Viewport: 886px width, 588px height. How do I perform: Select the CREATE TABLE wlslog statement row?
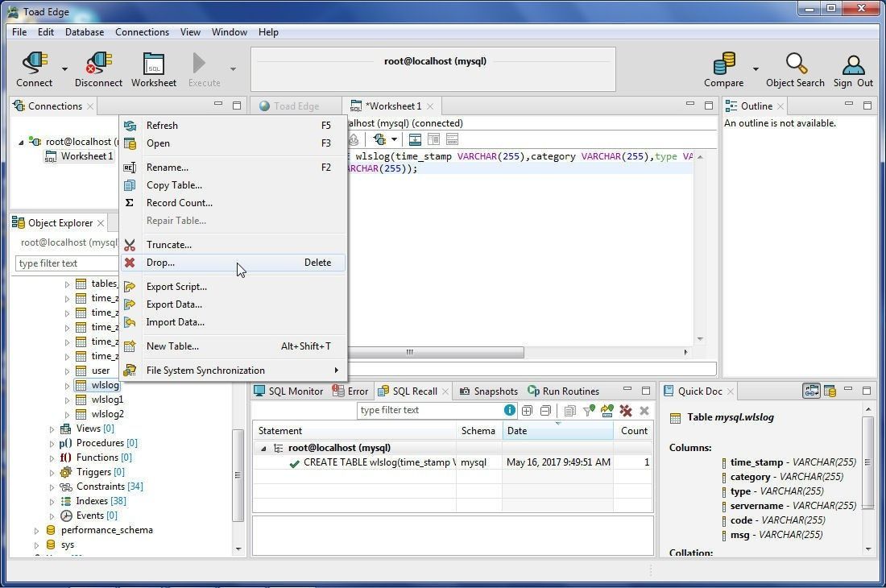452,462
